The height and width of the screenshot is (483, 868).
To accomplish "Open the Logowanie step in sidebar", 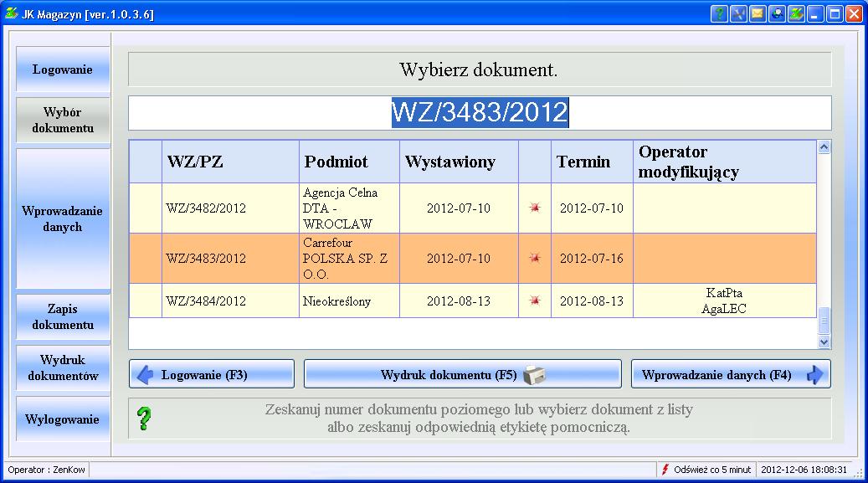I will pos(63,69).
